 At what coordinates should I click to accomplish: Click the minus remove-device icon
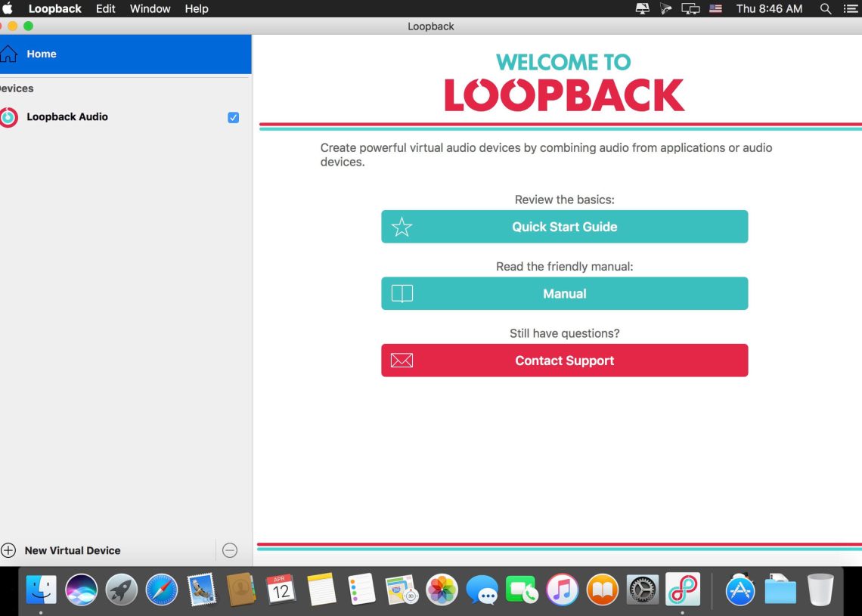click(x=230, y=550)
